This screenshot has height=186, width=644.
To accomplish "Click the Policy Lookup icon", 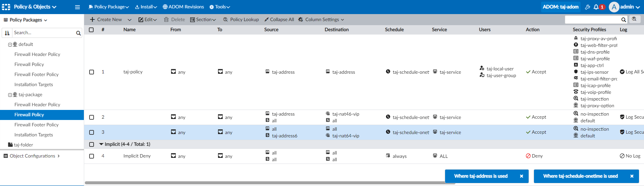I will pos(225,20).
